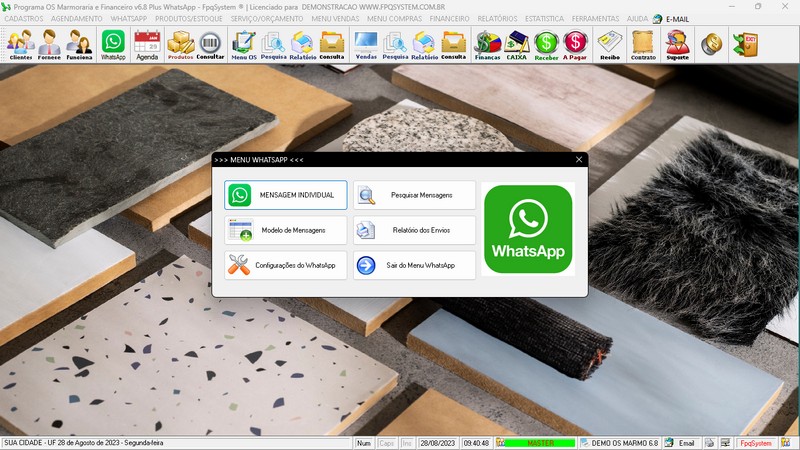Open the MENU COMPRAS menu
Viewport: 800px width, 450px height.
(x=394, y=19)
